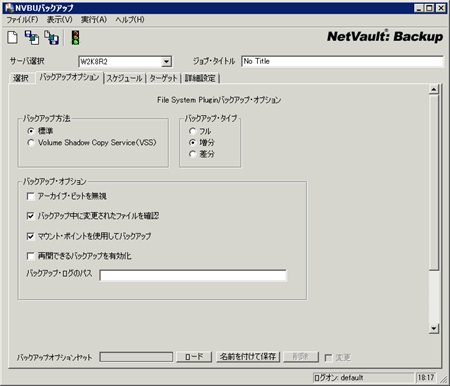
Task: Click the third toolbar icon with disk
Action: click(x=51, y=37)
